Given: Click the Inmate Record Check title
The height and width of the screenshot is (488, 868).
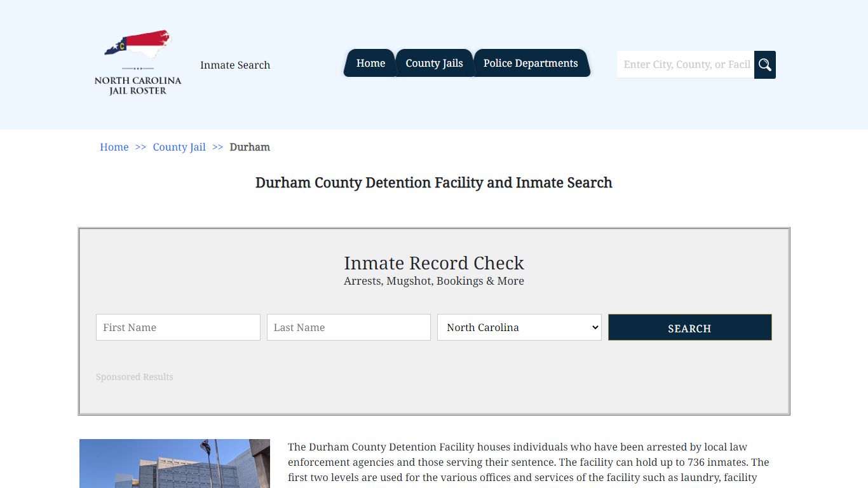Looking at the screenshot, I should tap(434, 262).
